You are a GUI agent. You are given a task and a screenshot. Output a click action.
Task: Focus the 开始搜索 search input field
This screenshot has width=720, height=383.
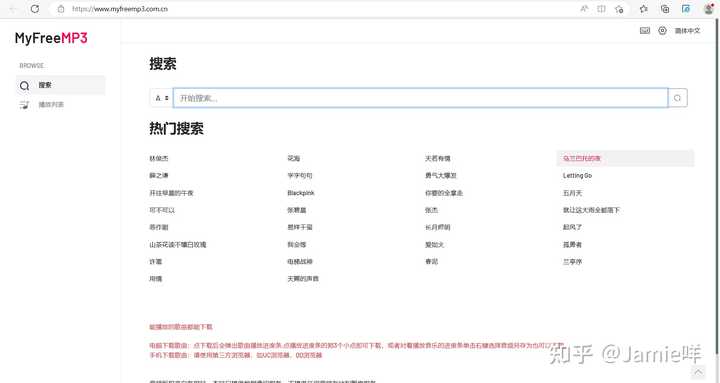point(420,98)
